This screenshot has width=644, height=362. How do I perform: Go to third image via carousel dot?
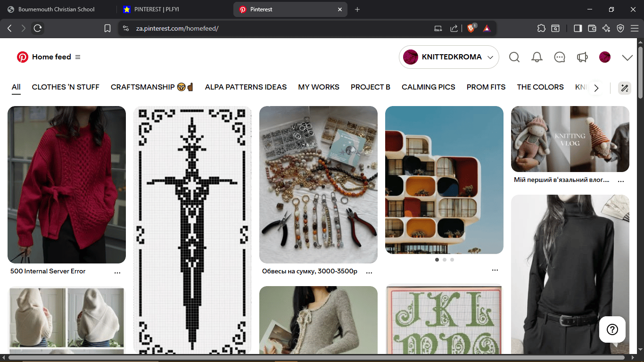coord(452,260)
